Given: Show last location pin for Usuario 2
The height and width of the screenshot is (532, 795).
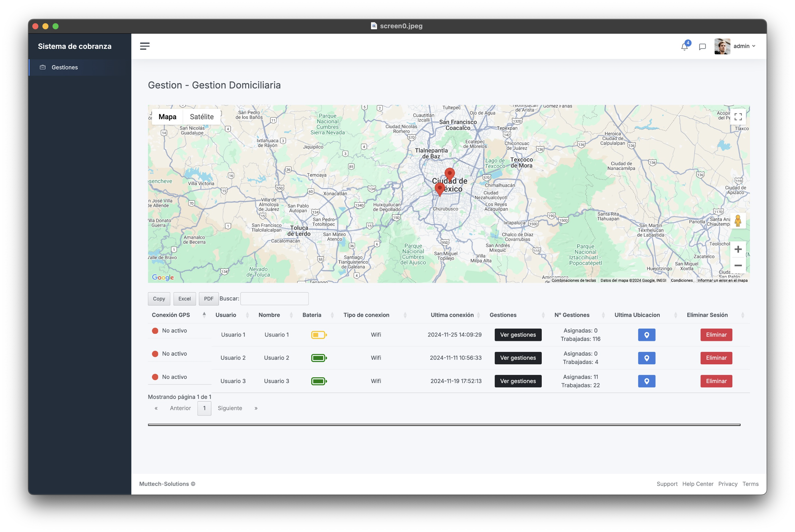Looking at the screenshot, I should coord(646,358).
